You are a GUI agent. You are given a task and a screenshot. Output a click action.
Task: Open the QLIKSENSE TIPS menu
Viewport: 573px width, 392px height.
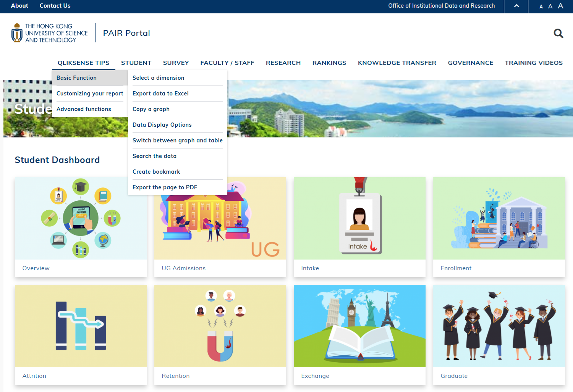click(x=84, y=63)
